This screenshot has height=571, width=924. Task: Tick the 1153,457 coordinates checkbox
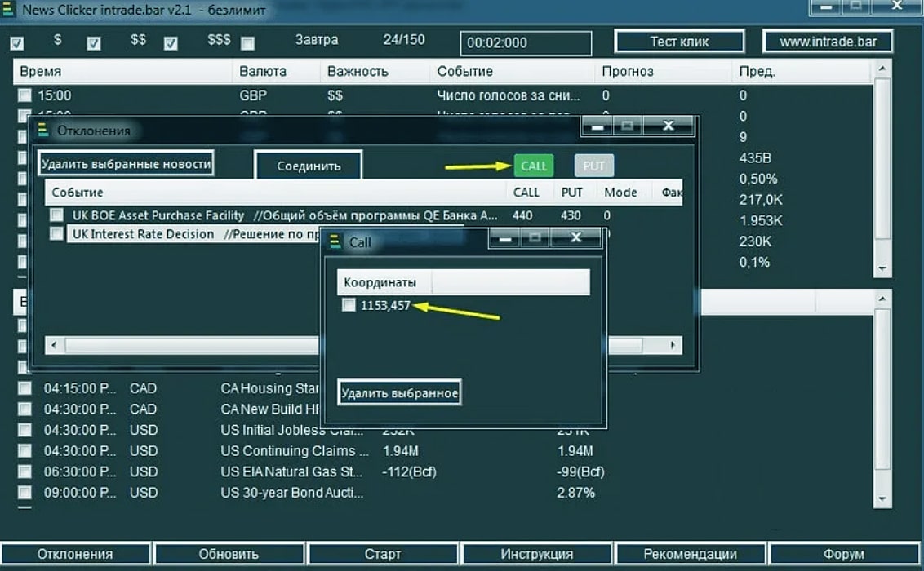tap(349, 305)
